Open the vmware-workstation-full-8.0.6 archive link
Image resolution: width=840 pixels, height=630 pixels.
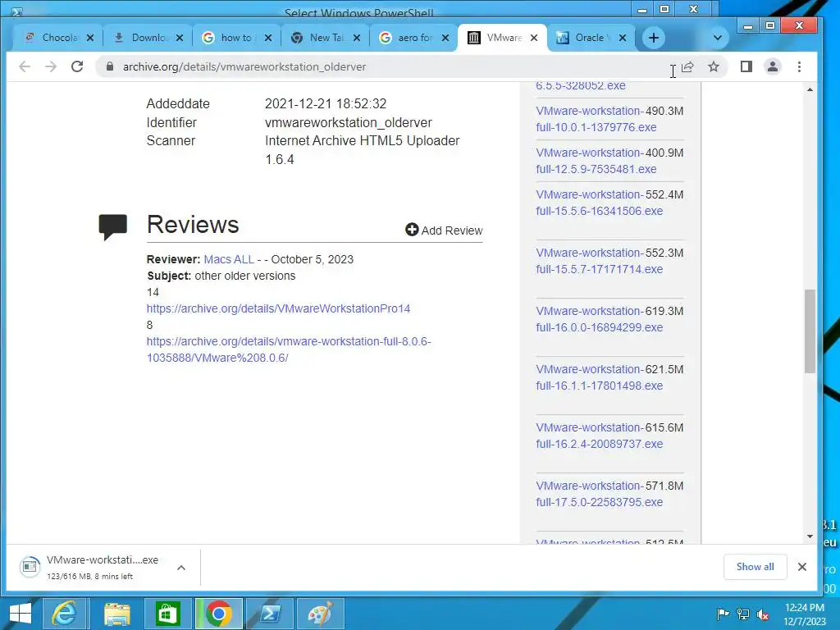289,349
